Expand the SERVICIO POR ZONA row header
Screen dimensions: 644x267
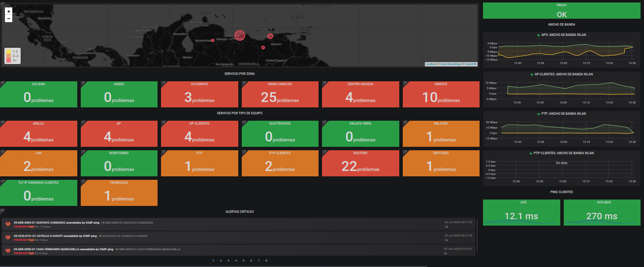tap(239, 73)
